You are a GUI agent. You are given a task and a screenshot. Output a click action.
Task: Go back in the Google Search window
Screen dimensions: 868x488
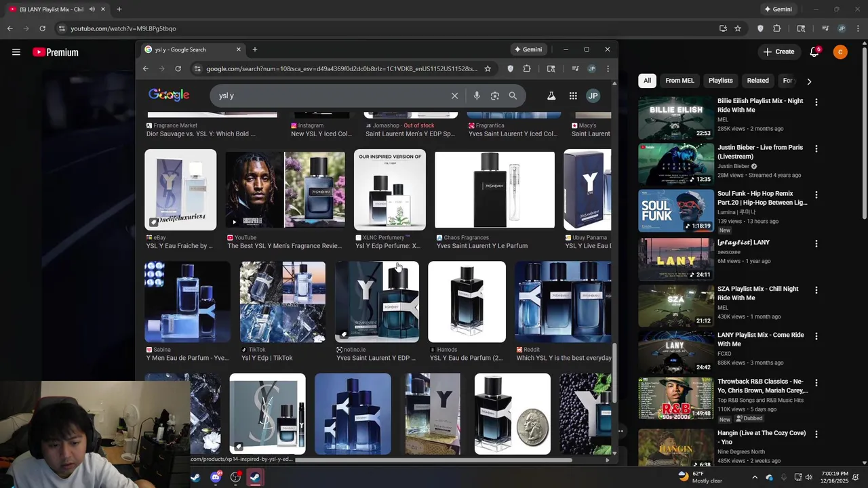click(x=145, y=68)
